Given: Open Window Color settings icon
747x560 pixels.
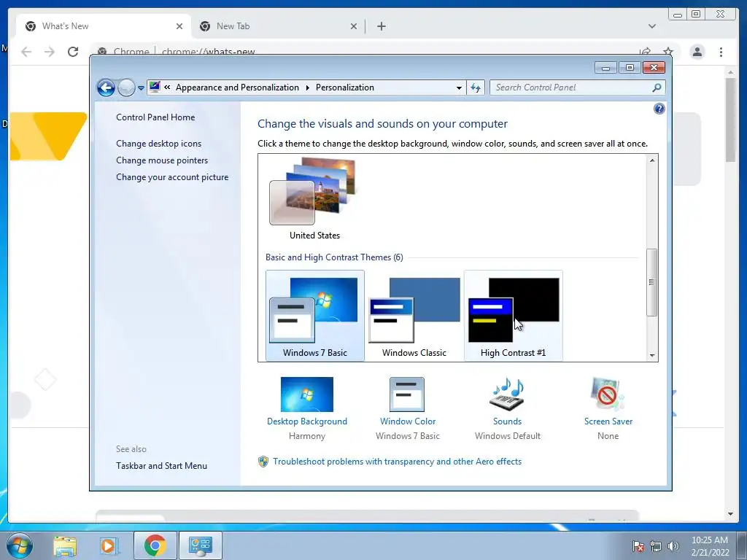Looking at the screenshot, I should (407, 394).
